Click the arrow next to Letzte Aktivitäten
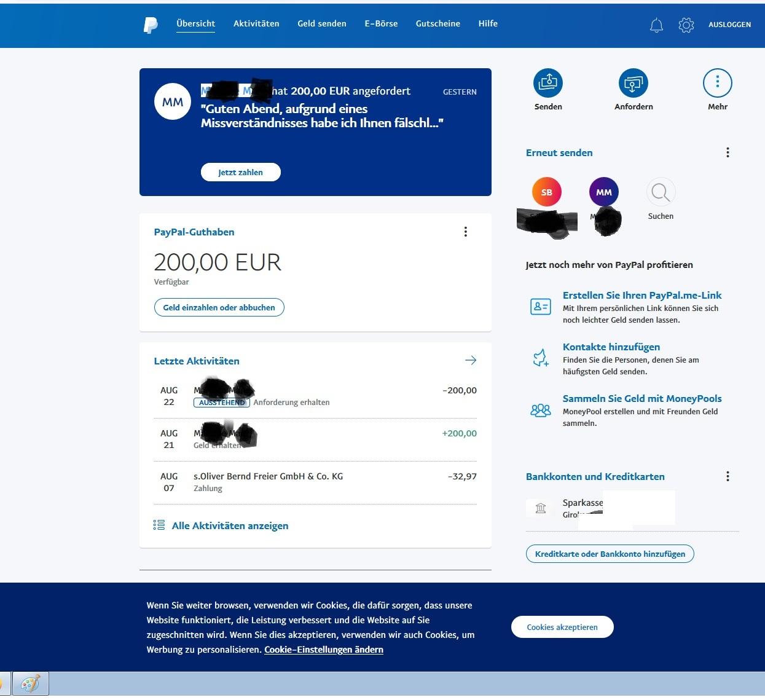Screen dimensions: 765x700 pyautogui.click(x=471, y=361)
